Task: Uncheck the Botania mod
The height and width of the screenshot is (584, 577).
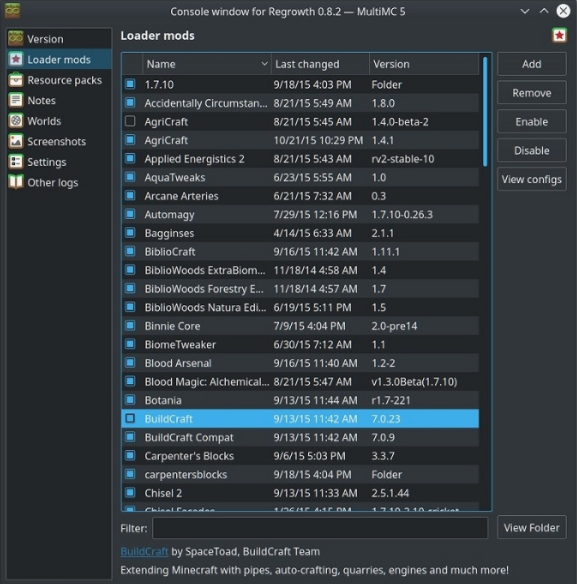Action: 130,400
